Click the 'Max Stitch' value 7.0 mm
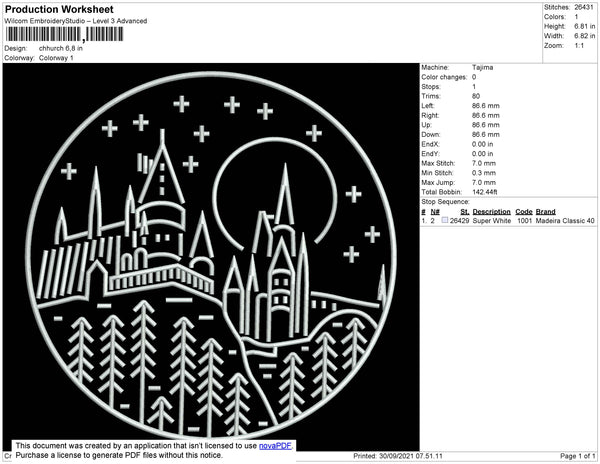The width and height of the screenshot is (600, 464). 484,163
